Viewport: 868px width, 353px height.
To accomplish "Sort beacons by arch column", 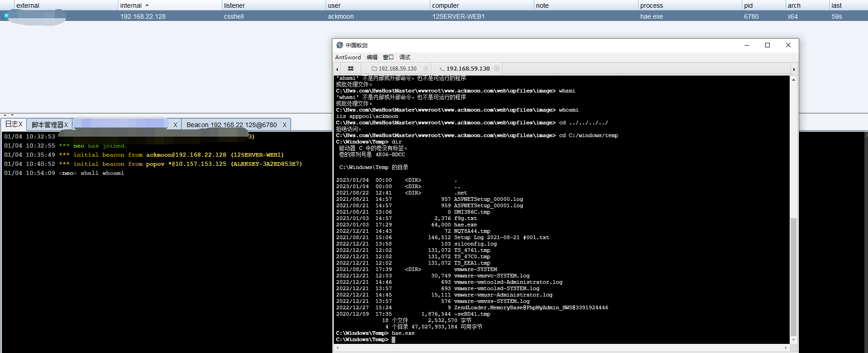I will coord(807,5).
